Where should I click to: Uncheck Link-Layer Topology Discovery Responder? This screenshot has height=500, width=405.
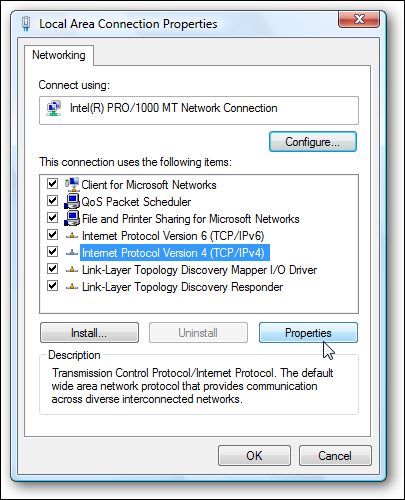(x=52, y=286)
